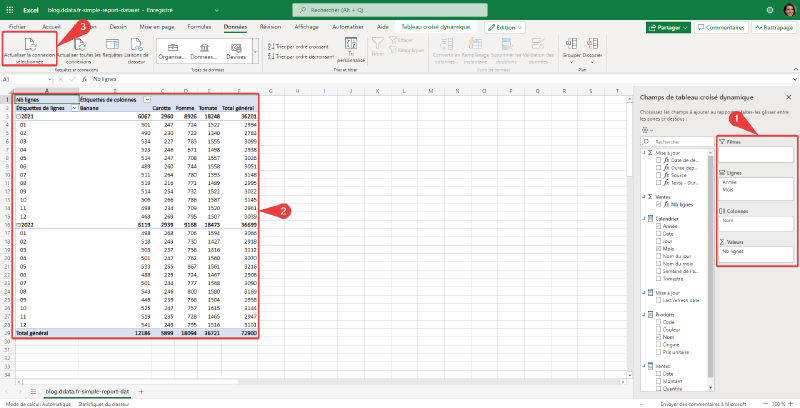Screen dimensions: 800x408
Task: Open the Requêtes pane
Action: [112, 48]
